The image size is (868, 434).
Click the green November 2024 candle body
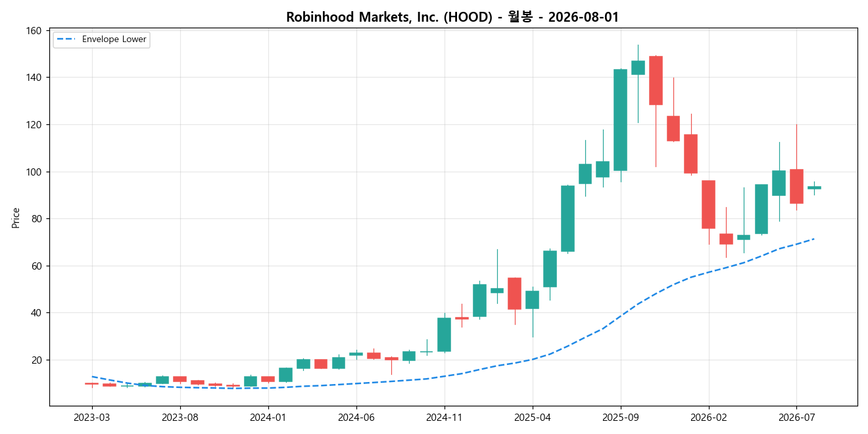[x=445, y=335]
